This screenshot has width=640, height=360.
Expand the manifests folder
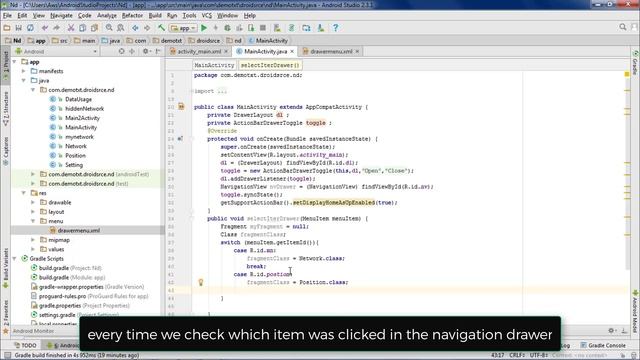tap(24, 71)
